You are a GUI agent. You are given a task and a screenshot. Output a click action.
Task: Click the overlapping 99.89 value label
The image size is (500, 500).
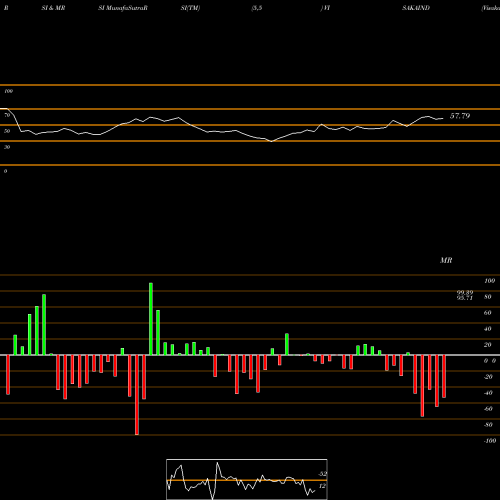(x=465, y=293)
